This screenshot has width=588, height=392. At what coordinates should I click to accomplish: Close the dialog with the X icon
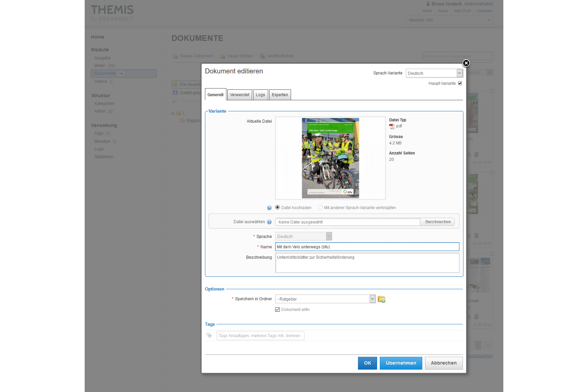[466, 63]
